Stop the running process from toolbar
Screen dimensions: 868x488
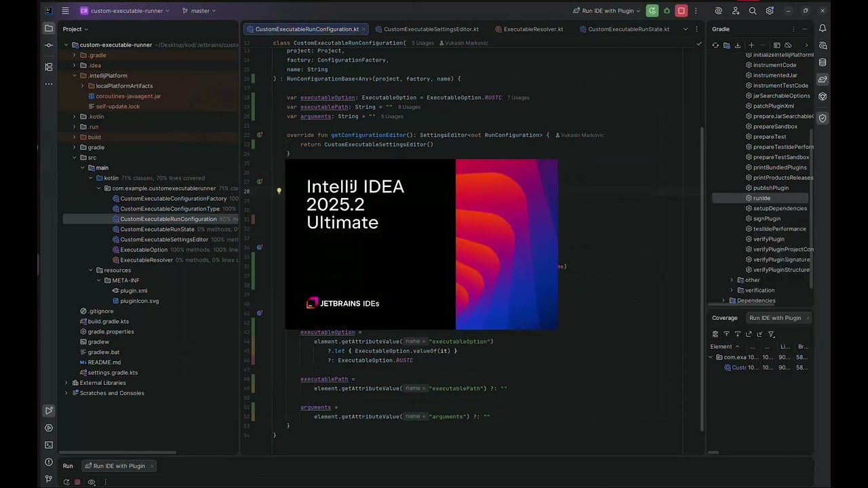[x=682, y=11]
